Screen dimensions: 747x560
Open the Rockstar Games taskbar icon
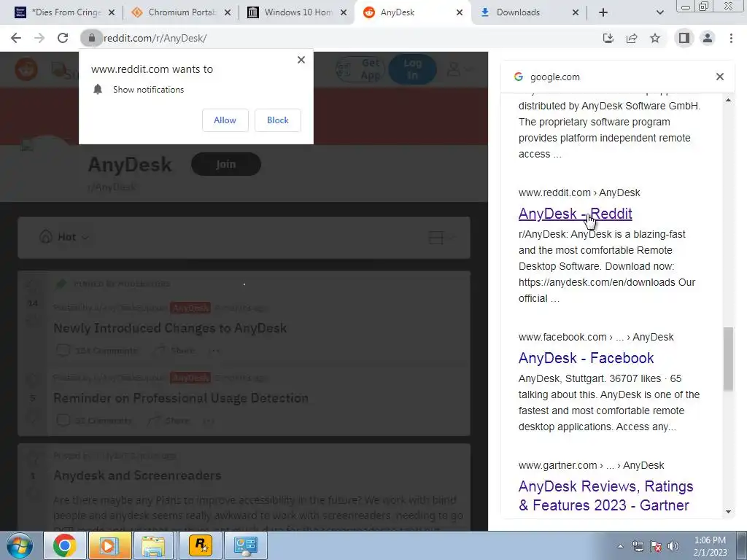click(x=201, y=545)
